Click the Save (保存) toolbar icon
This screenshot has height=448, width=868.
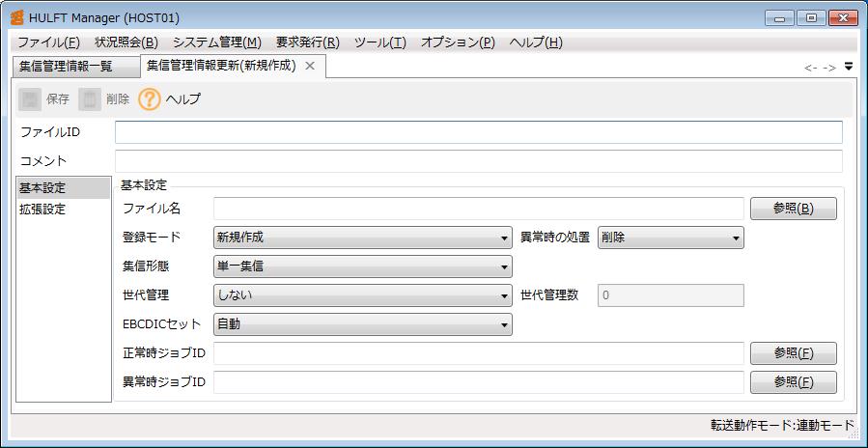click(30, 99)
